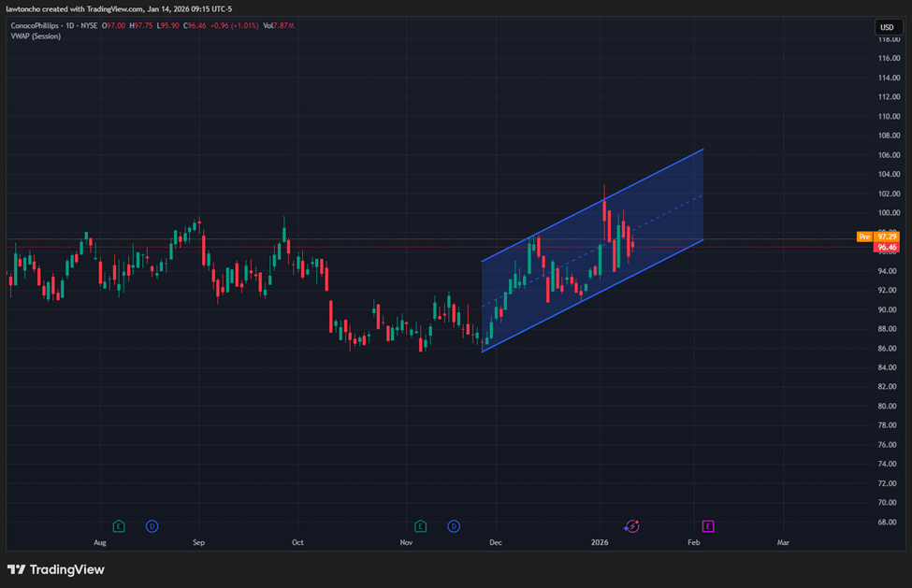Click the green earnings E marker near Aug
The width and height of the screenshot is (912, 588).
click(119, 526)
